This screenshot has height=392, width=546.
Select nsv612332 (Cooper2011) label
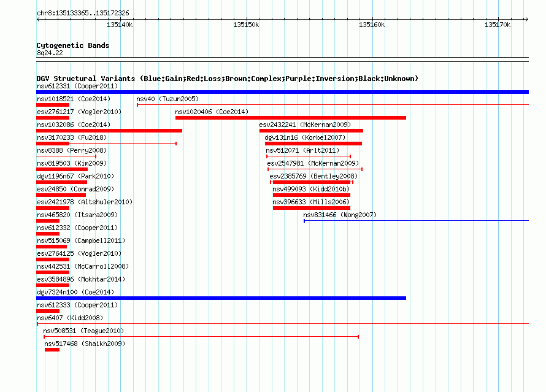point(77,228)
